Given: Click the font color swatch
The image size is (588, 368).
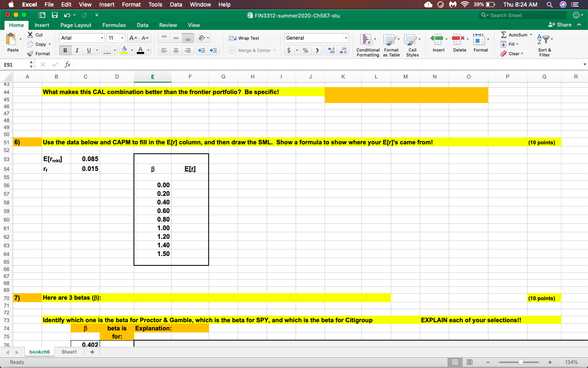Looking at the screenshot, I should tap(140, 50).
